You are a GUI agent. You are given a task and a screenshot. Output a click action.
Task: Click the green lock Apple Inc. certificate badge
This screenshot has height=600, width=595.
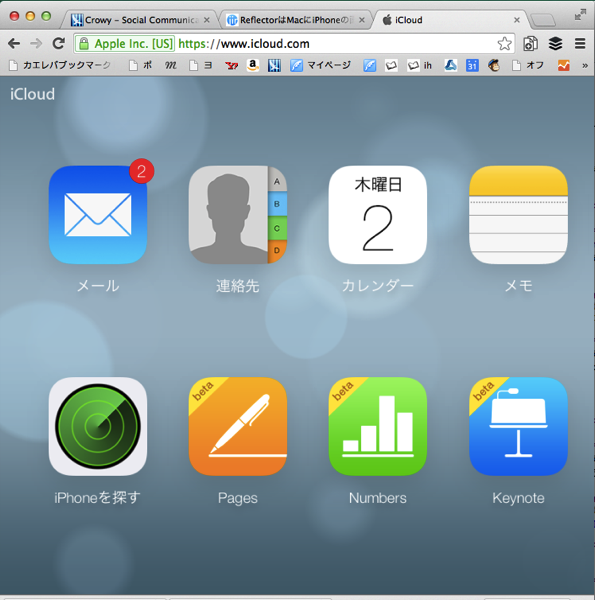(125, 44)
